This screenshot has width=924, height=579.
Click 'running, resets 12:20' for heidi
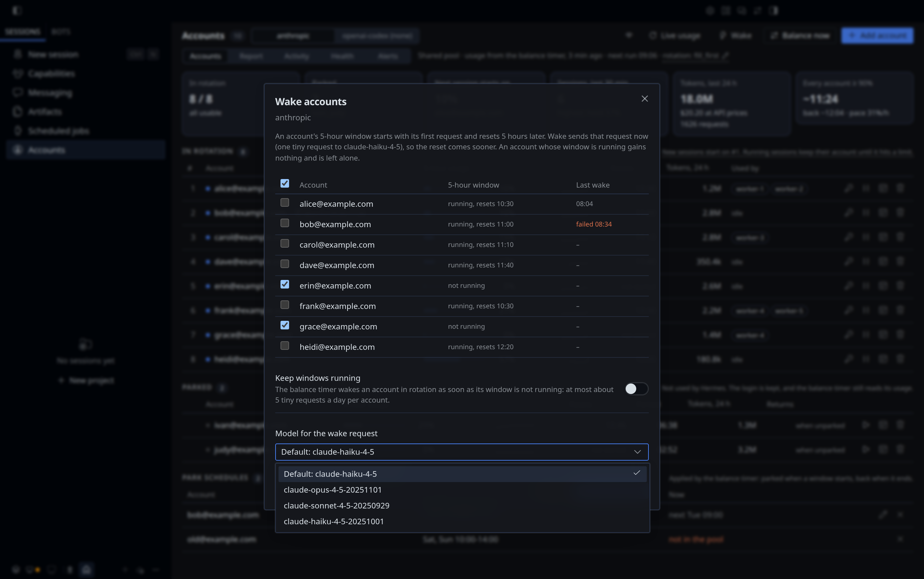click(480, 347)
